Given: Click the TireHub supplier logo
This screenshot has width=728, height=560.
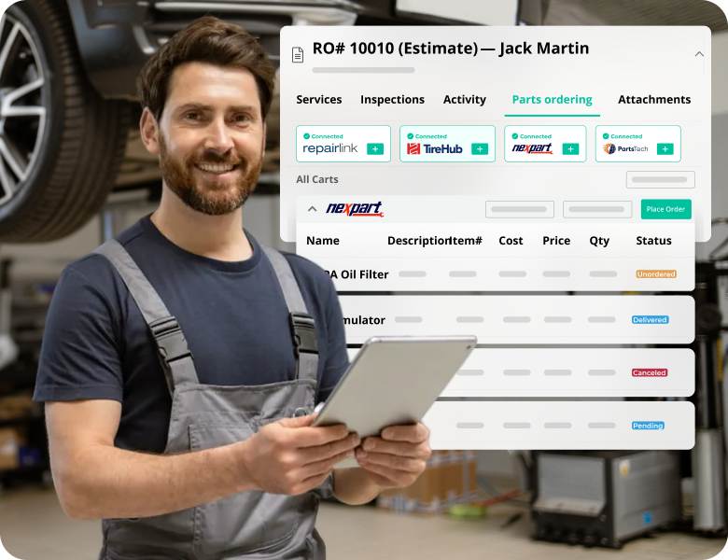Looking at the screenshot, I should click(436, 148).
